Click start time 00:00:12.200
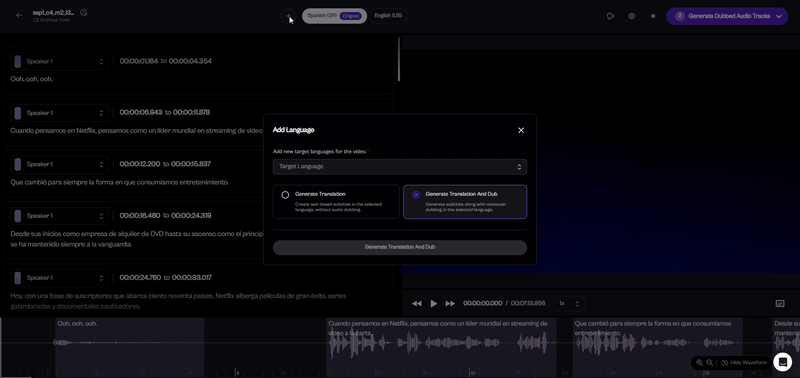The image size is (800, 378). click(140, 164)
